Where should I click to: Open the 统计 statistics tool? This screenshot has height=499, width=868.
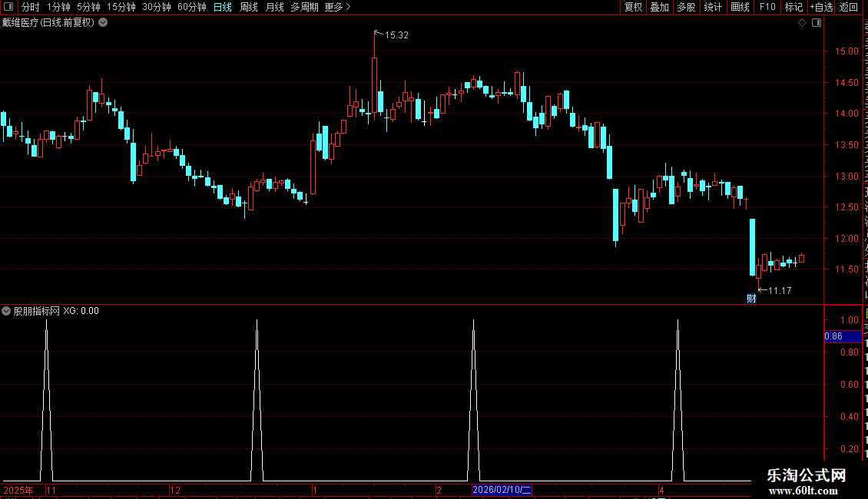point(712,7)
